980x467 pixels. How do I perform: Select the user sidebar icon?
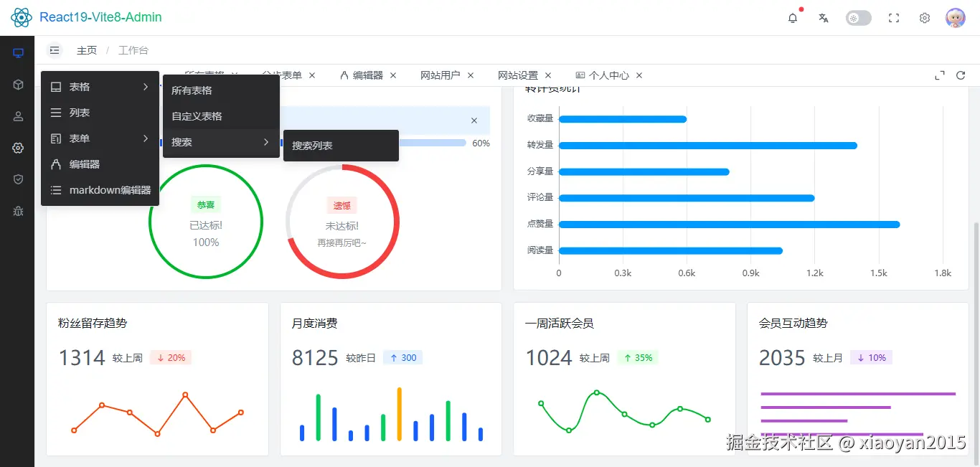18,116
